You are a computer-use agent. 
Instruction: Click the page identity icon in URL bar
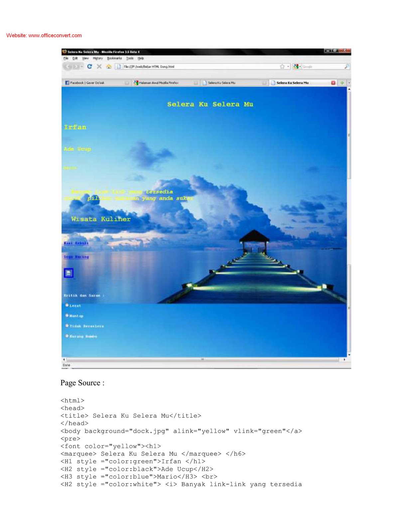coord(119,66)
